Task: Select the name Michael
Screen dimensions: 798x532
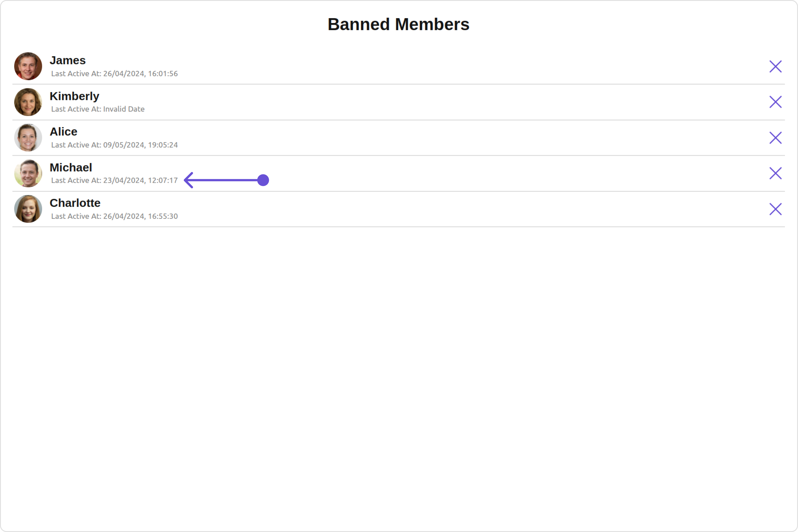Action: (x=70, y=167)
